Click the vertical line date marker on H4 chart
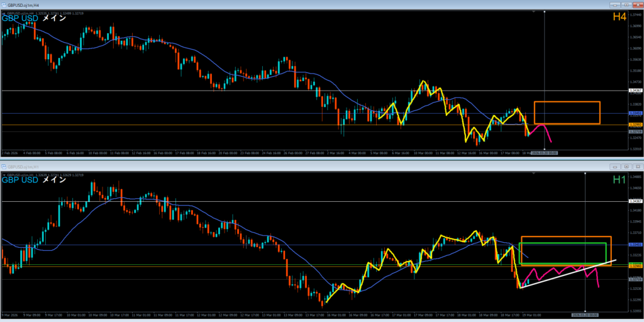 tap(544, 152)
